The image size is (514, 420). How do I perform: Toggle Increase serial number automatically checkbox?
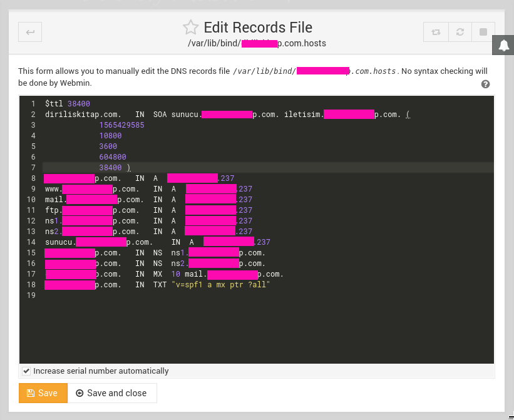pos(26,371)
